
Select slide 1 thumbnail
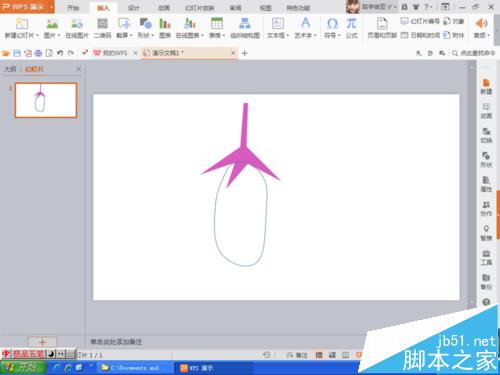[46, 100]
